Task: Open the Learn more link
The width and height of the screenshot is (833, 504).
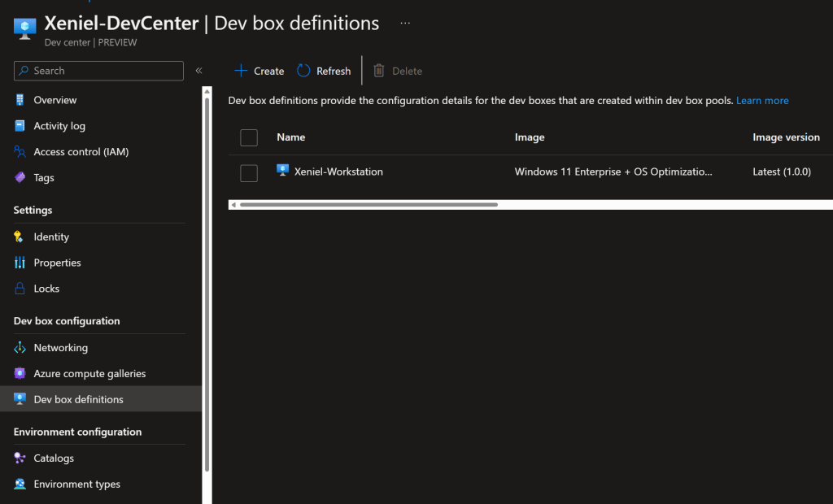Action: [762, 101]
